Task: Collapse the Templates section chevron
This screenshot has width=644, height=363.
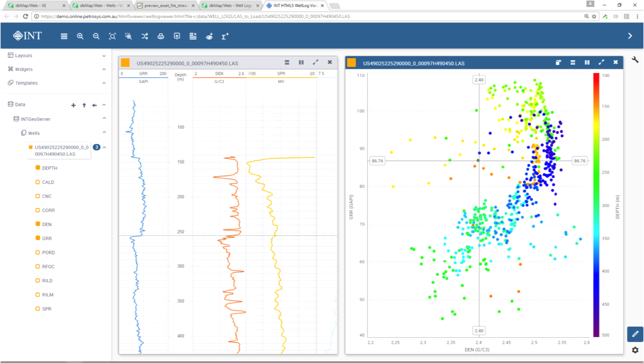Action: click(x=104, y=83)
